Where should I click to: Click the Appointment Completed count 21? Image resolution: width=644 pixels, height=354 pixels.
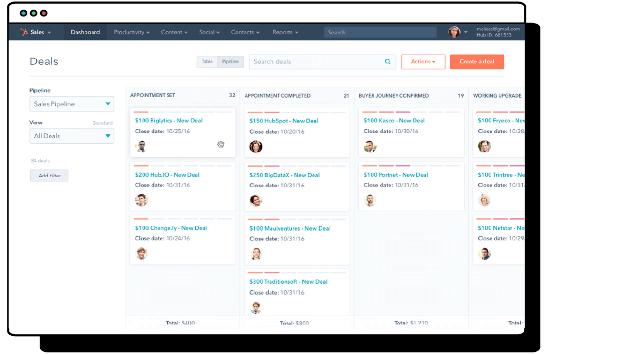pyautogui.click(x=346, y=95)
